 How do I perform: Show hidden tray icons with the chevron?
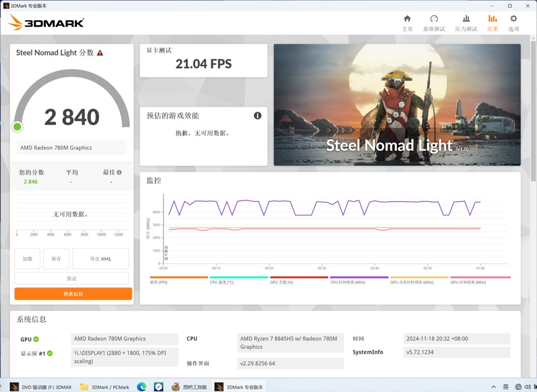(493, 387)
